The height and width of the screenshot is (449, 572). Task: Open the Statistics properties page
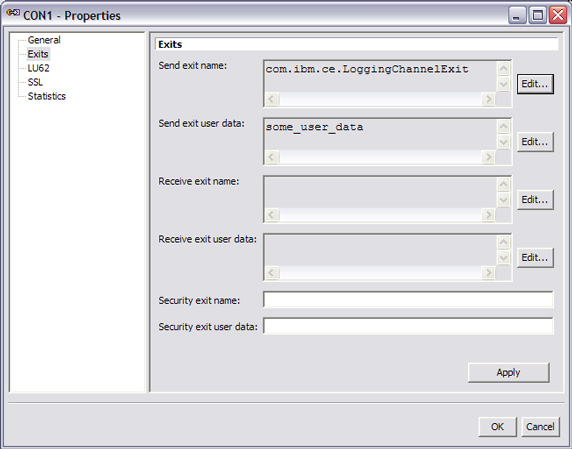click(x=47, y=96)
